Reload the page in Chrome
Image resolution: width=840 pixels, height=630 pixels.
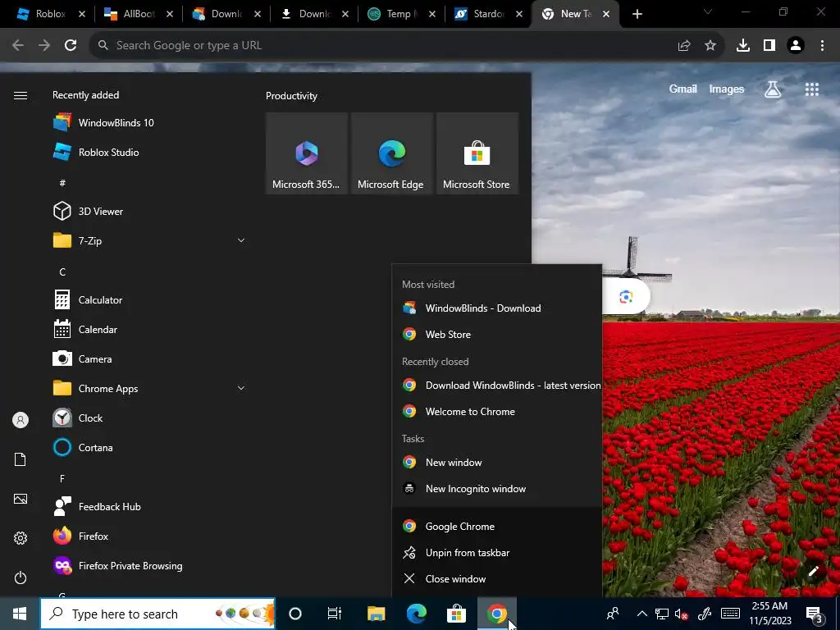pos(71,46)
